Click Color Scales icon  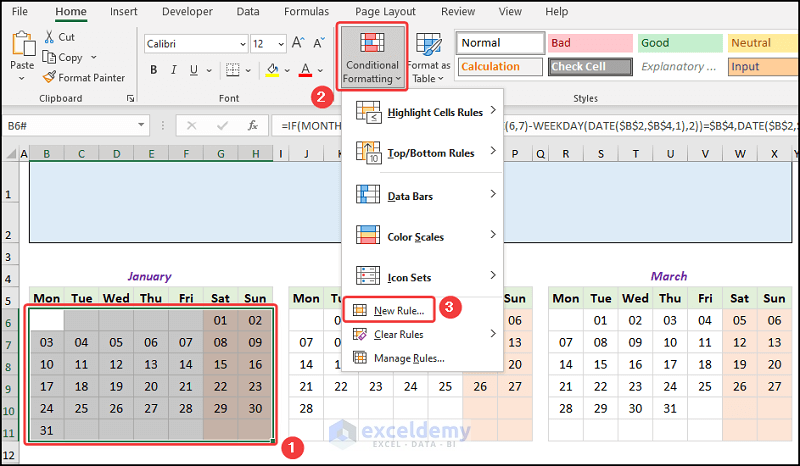pyautogui.click(x=368, y=235)
